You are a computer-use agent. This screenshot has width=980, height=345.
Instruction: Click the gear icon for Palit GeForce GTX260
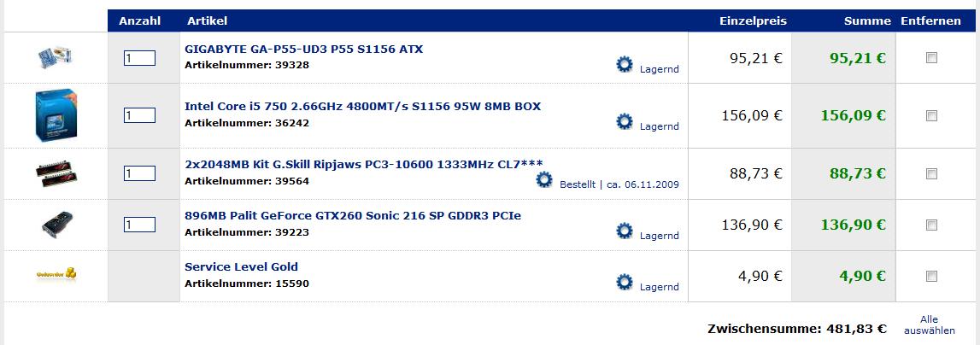coord(625,231)
